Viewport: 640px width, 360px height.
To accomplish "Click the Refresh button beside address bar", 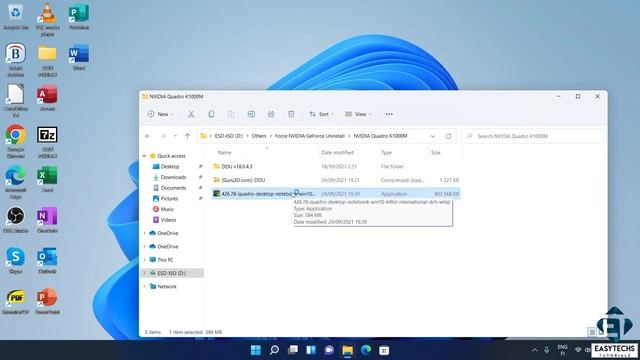I will 448,136.
